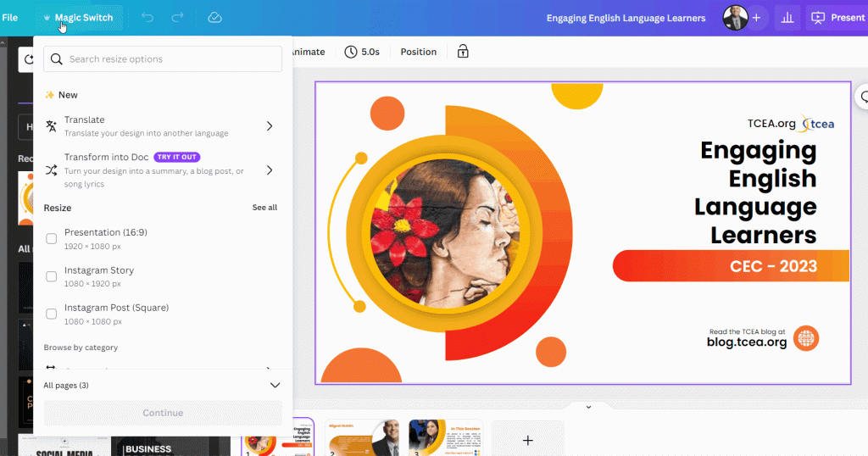Click the Magic Switch menu button
Viewport: 868px width, 456px height.
78,18
